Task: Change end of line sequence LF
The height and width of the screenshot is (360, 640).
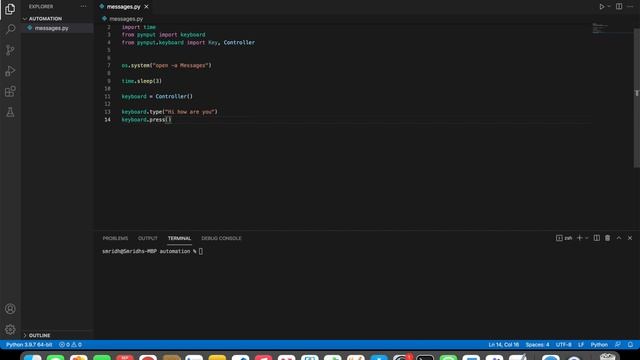Action: [581, 345]
